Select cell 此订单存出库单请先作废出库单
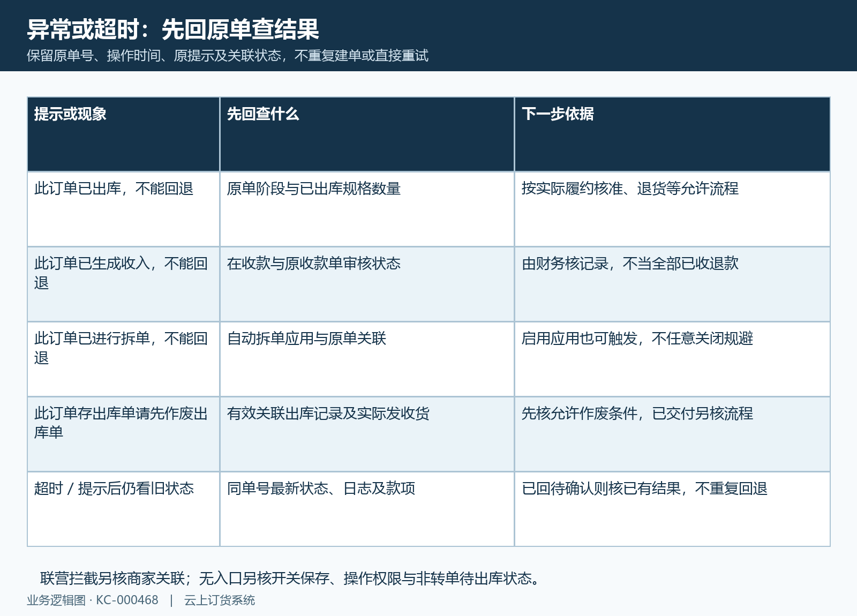 click(124, 434)
